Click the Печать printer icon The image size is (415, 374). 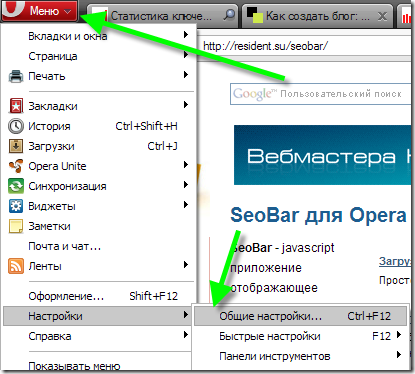(16, 76)
